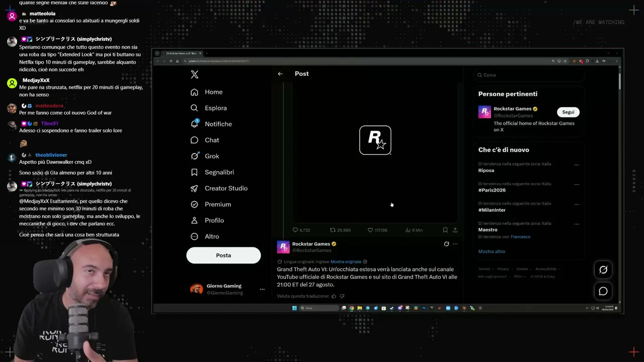Open the Premium page
Viewport: 644px width, 362px height.
[x=211, y=204]
